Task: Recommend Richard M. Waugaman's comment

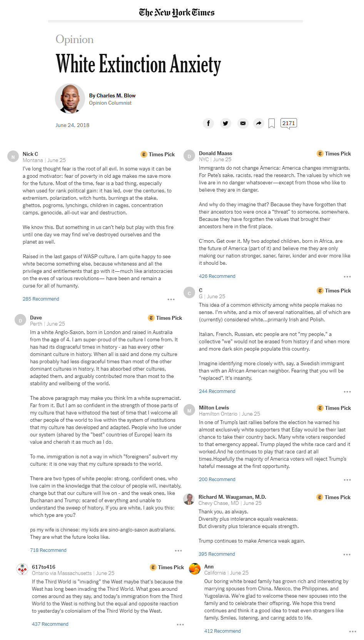Action: pos(217,554)
